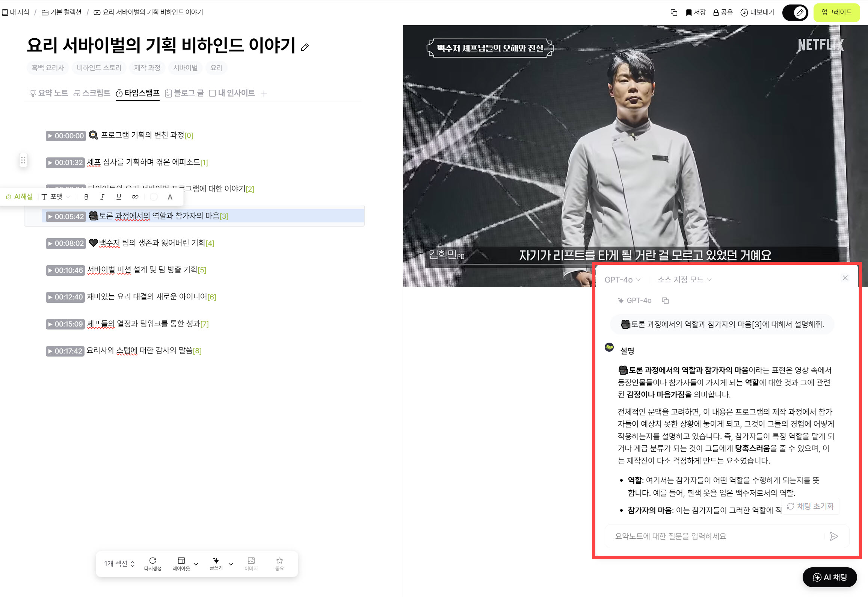Open the 포맷 text format dropdown
The height and width of the screenshot is (597, 868).
pyautogui.click(x=56, y=197)
